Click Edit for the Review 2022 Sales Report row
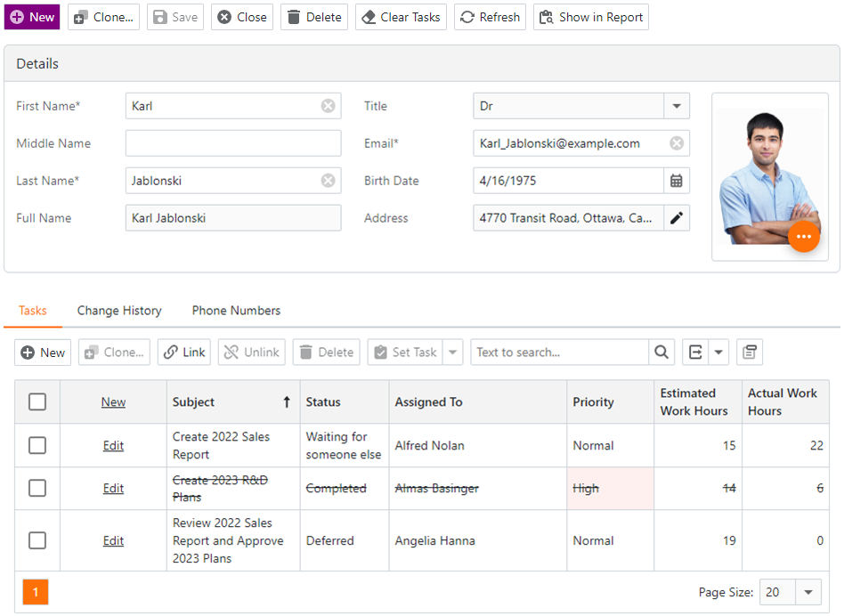 [113, 540]
